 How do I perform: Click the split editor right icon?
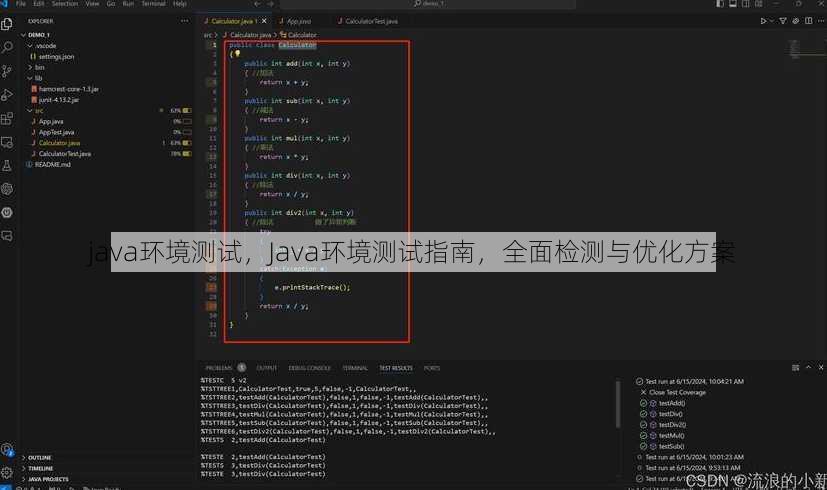[809, 21]
